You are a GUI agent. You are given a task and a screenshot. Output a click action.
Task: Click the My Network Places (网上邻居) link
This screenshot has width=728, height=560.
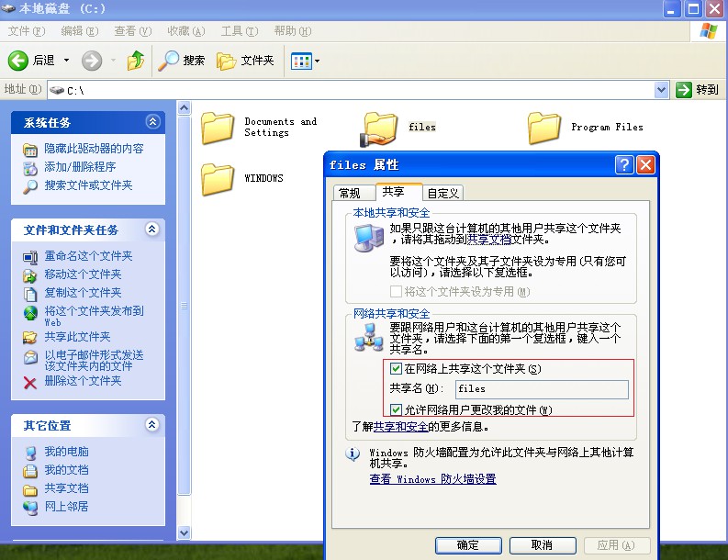click(66, 507)
